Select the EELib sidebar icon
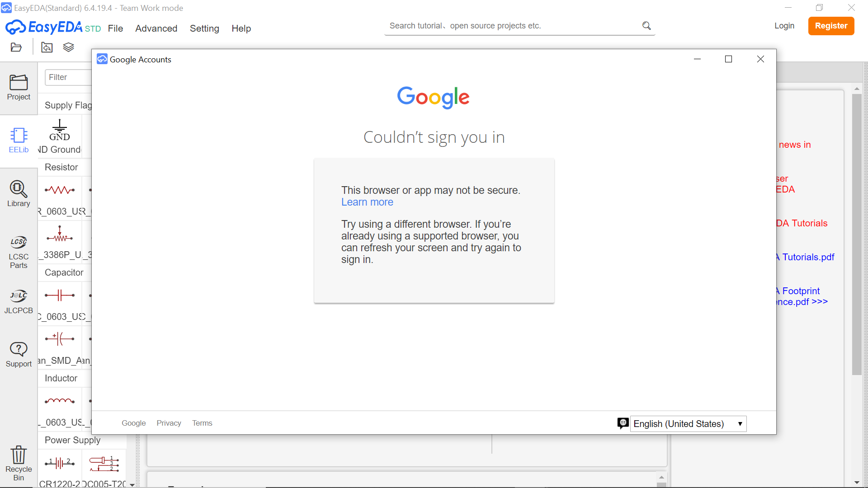The width and height of the screenshot is (868, 488). [19, 141]
